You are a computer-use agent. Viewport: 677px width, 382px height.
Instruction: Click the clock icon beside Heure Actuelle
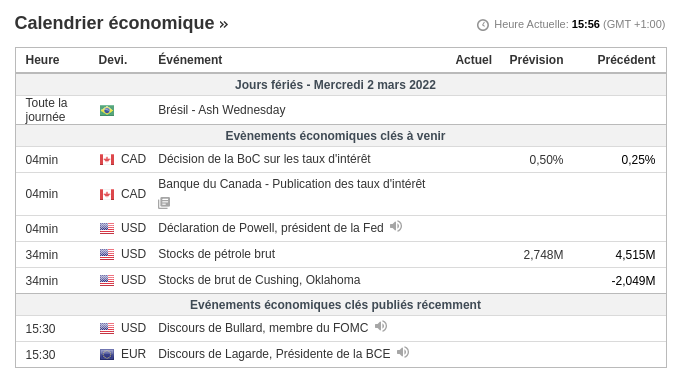[483, 25]
